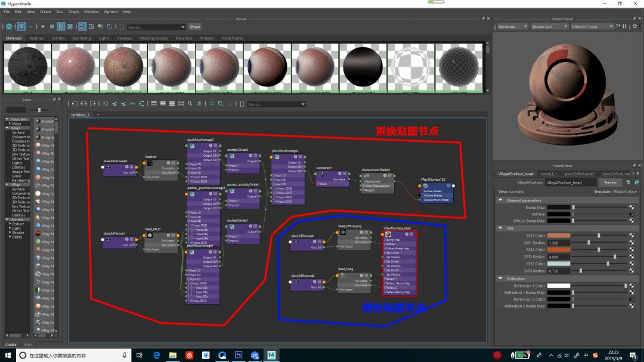Open the Shader Ball geometry dropdown
Image resolution: width=644 pixels, height=362 pixels.
click(549, 27)
